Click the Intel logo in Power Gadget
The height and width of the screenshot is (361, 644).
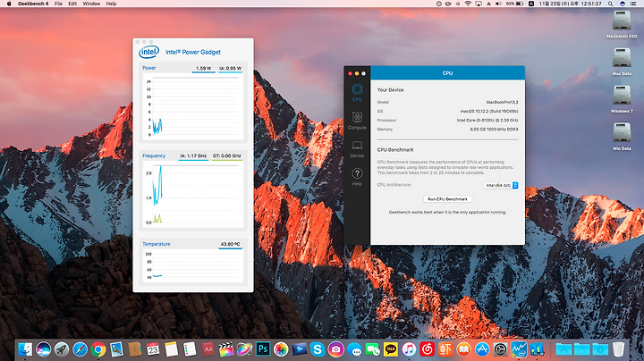148,52
